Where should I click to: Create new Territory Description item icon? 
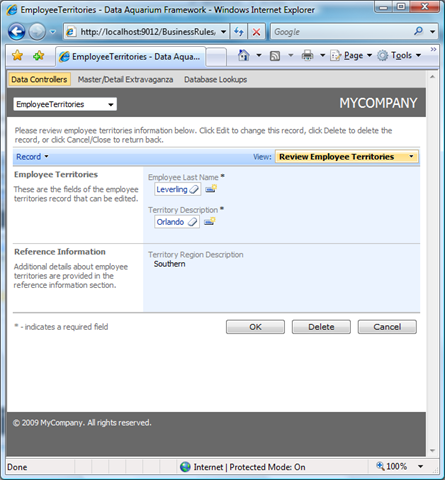[x=210, y=221]
